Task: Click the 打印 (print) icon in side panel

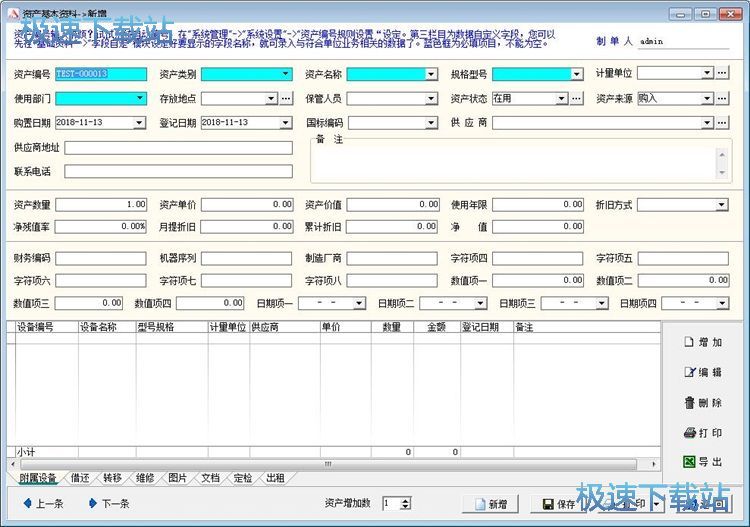Action: pyautogui.click(x=702, y=432)
